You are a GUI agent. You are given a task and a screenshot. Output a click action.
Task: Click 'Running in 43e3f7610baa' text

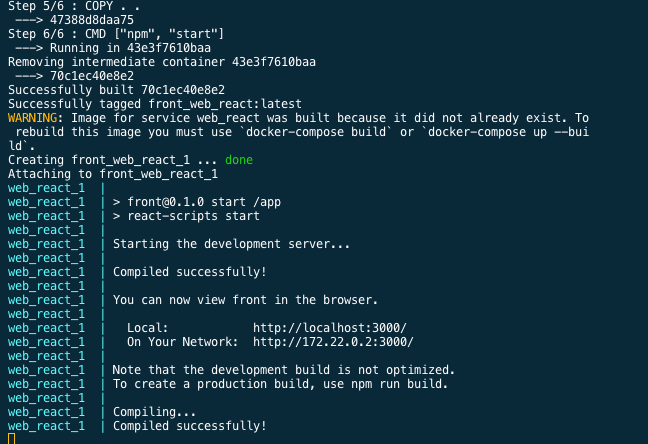click(130, 48)
